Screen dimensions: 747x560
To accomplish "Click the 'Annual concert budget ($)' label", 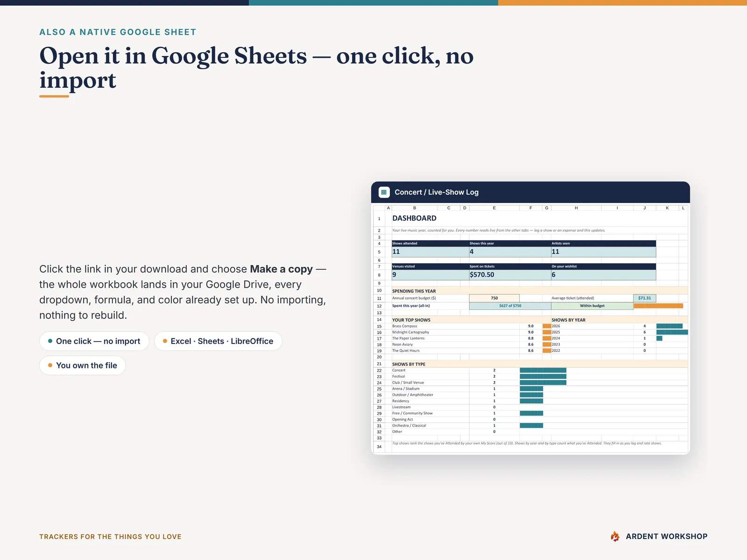I will pos(414,298).
